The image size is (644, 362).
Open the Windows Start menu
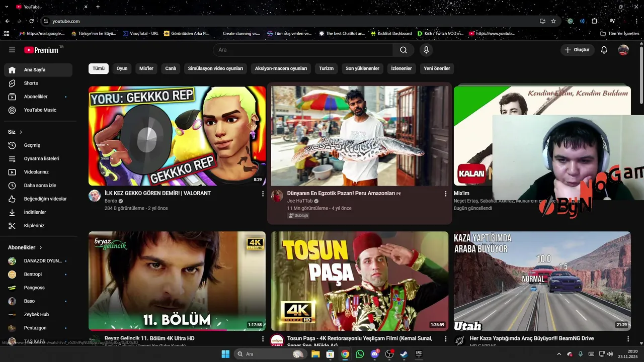pos(225,354)
